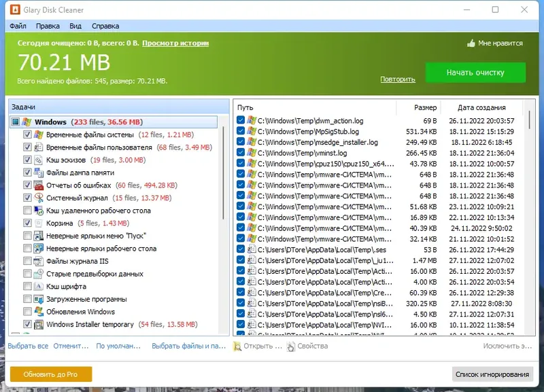The image size is (544, 392).
Task: Toggle the Windows group tri-state checkbox
Action: click(16, 122)
